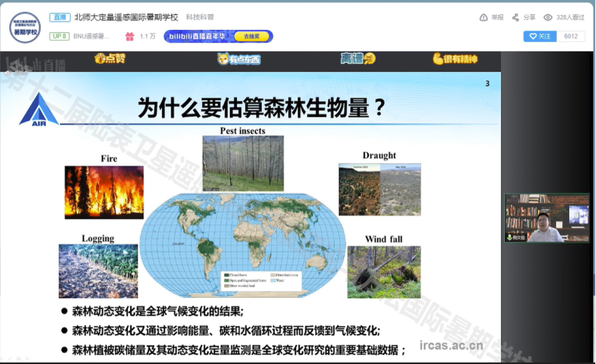Send the 点赞 like sticker
596x364 pixels.
click(109, 59)
